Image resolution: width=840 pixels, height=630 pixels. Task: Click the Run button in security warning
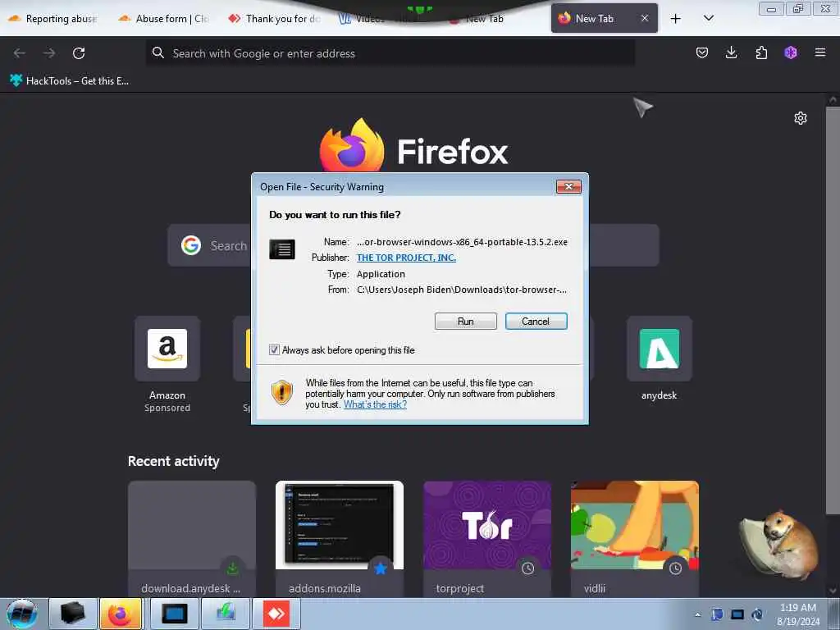[x=466, y=322]
